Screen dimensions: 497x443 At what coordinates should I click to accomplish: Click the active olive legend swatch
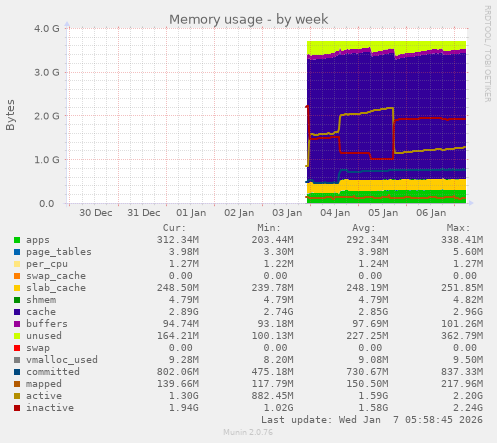17,396
